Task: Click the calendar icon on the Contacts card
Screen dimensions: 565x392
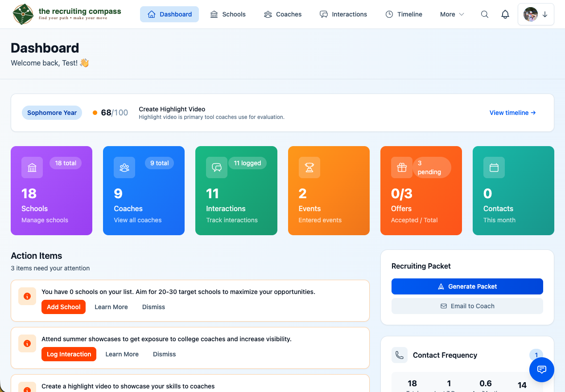Action: tap(494, 167)
